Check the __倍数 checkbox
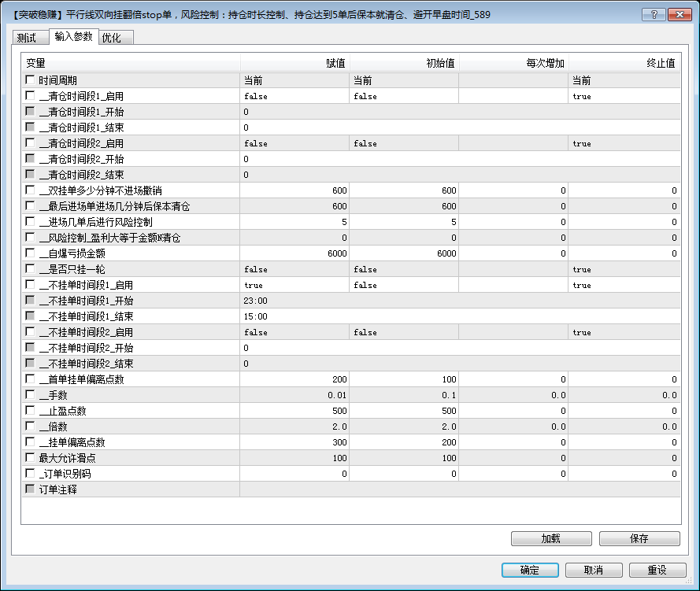 point(30,426)
